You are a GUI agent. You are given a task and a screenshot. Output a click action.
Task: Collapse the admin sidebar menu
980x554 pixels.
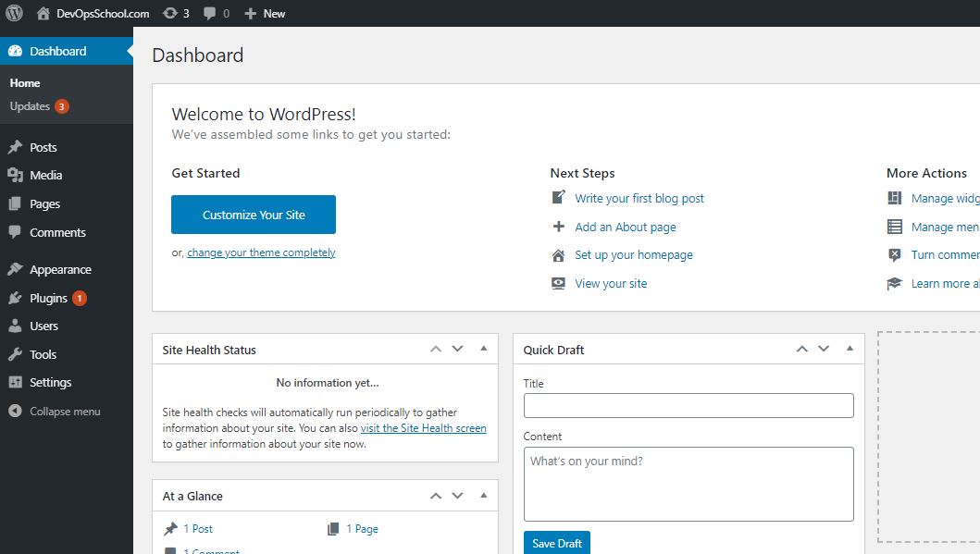click(x=65, y=411)
